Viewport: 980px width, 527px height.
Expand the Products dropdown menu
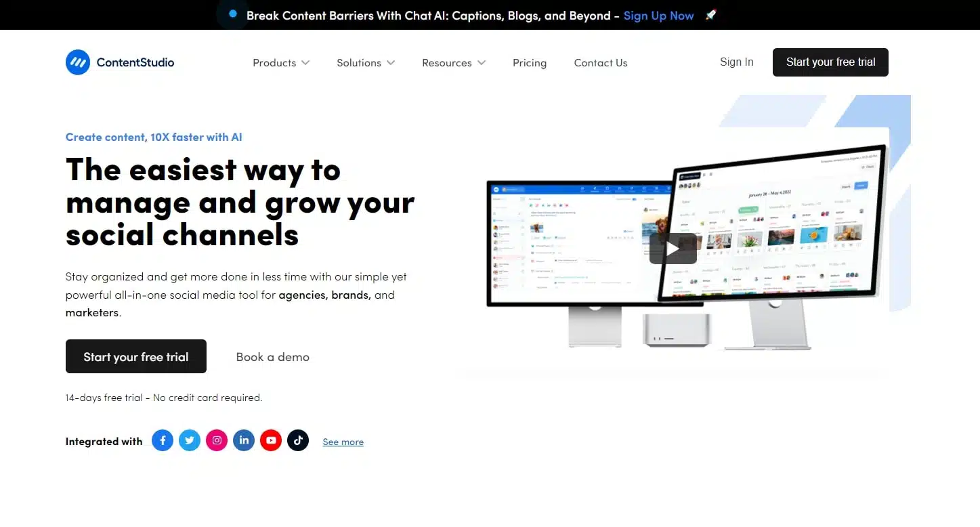tap(281, 62)
